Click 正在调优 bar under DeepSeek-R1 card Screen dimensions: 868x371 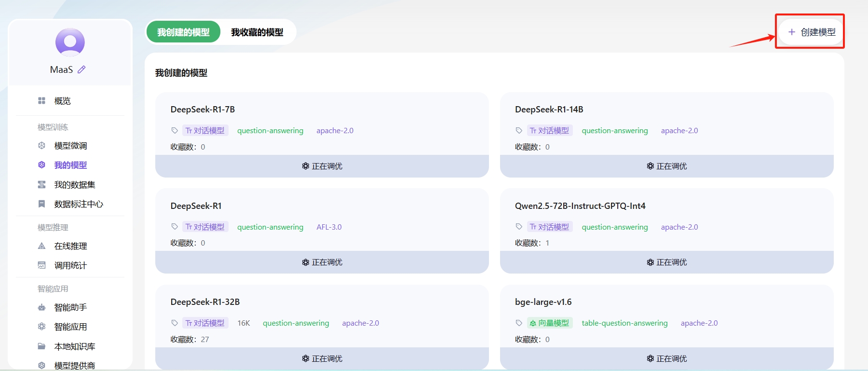pyautogui.click(x=322, y=262)
